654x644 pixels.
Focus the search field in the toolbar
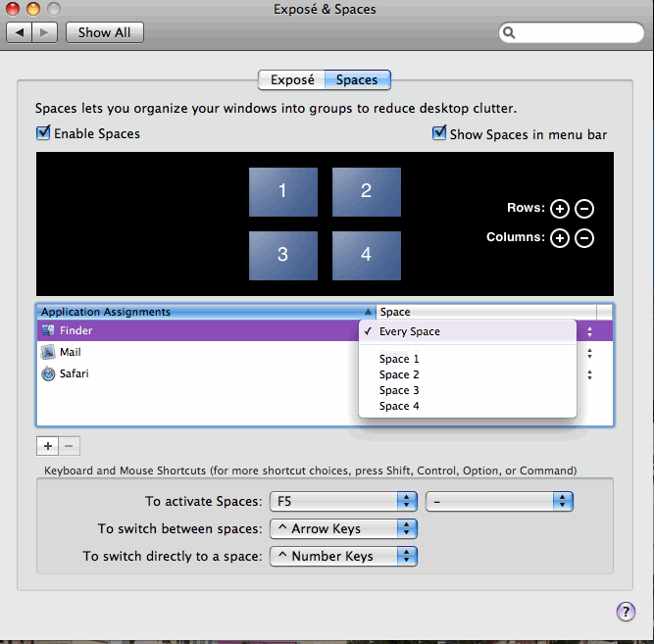pyautogui.click(x=572, y=32)
